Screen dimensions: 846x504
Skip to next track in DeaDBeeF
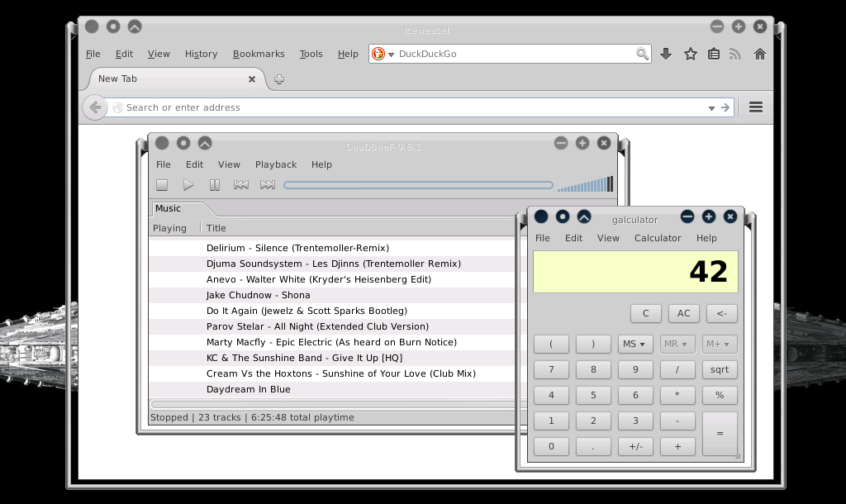tap(267, 184)
